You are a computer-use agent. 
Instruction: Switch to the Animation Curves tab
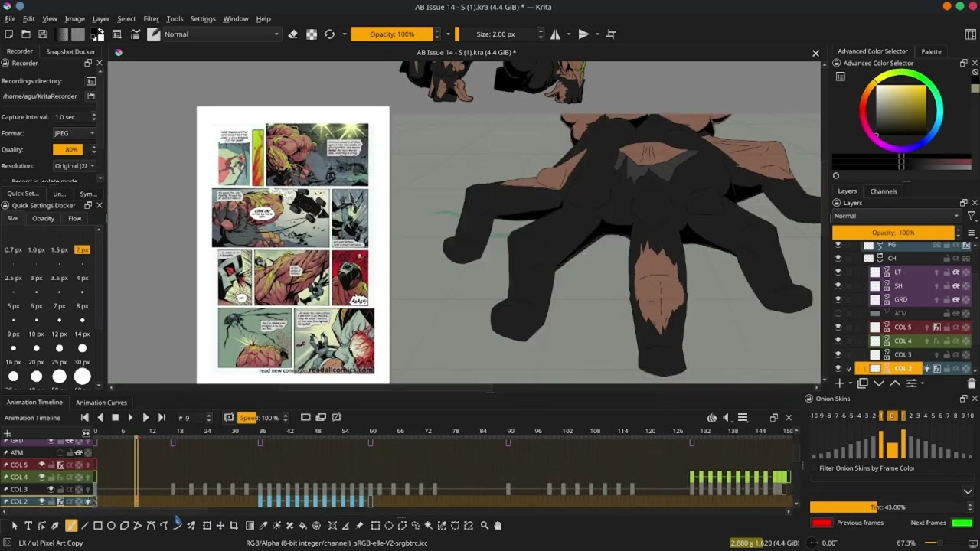click(x=101, y=403)
